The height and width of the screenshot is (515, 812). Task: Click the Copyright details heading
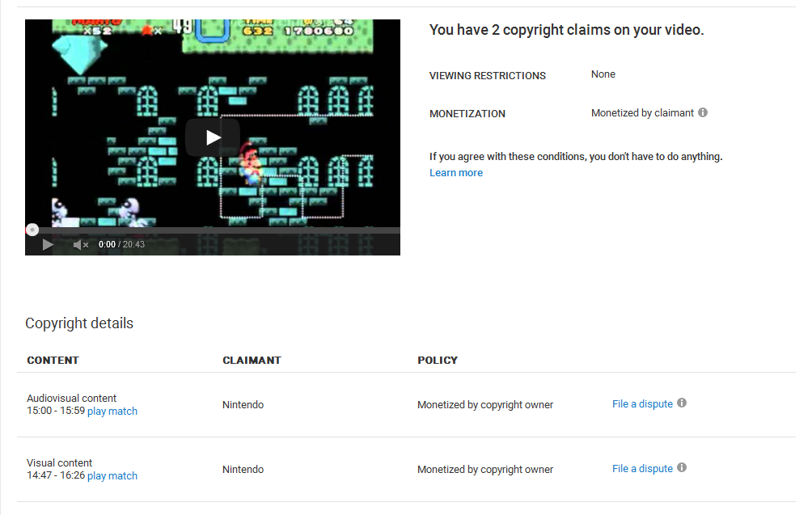point(79,323)
